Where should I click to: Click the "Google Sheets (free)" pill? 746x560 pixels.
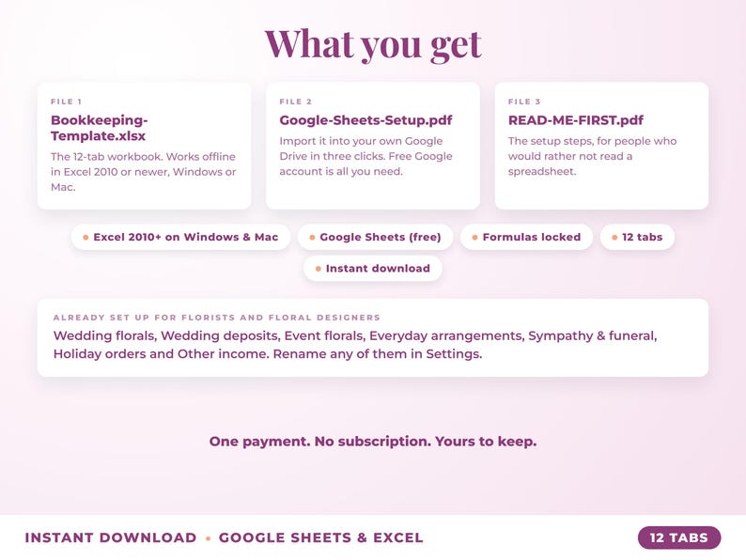(x=376, y=237)
